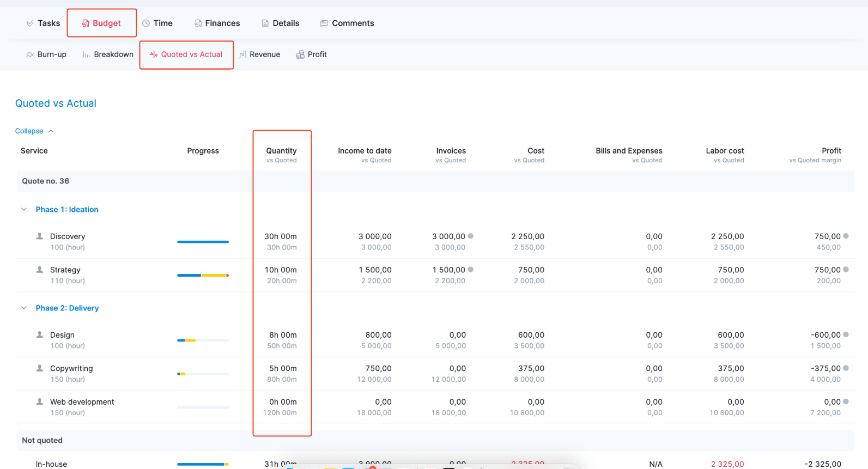Click grey dot beside Design profit -600,00
Screen dimensions: 868x469
click(846, 334)
